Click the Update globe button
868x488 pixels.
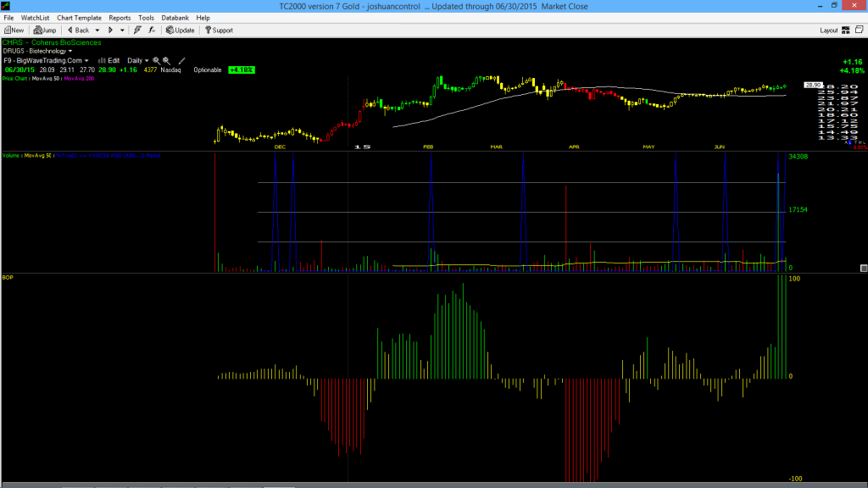pos(180,30)
